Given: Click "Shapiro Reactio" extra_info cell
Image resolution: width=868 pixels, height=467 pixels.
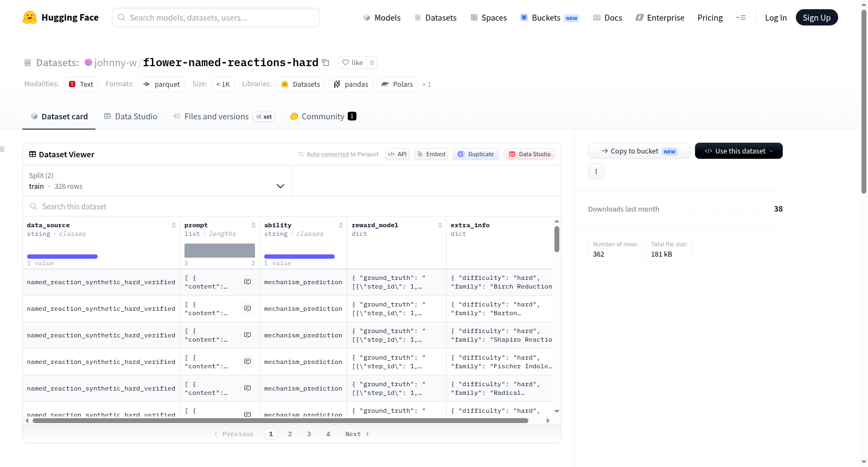Looking at the screenshot, I should tap(499, 335).
